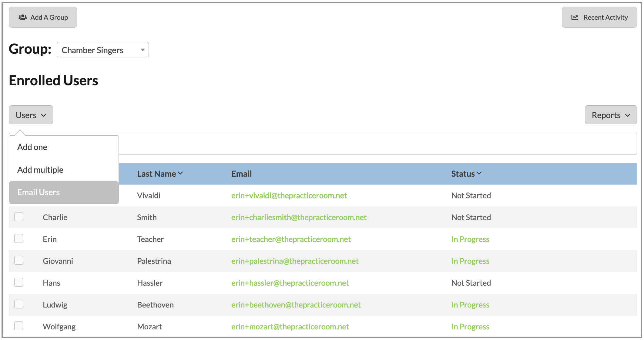Click the group people icon on Add A Group

[23, 17]
